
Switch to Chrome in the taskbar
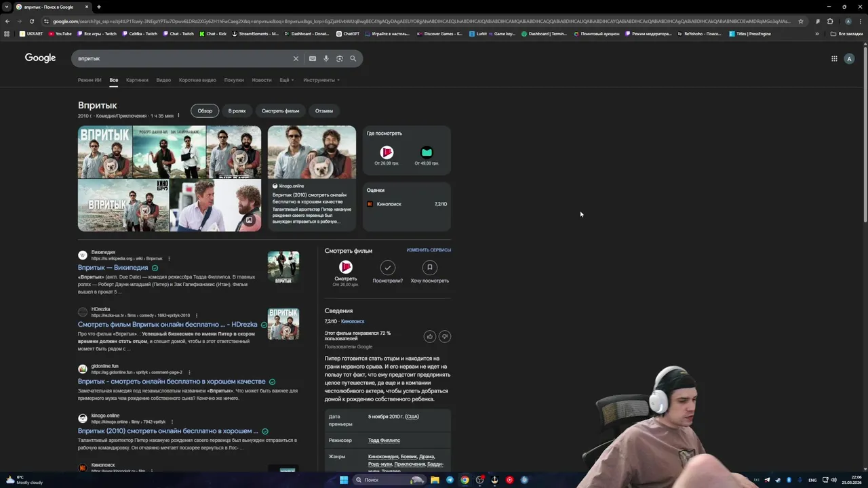465,480
